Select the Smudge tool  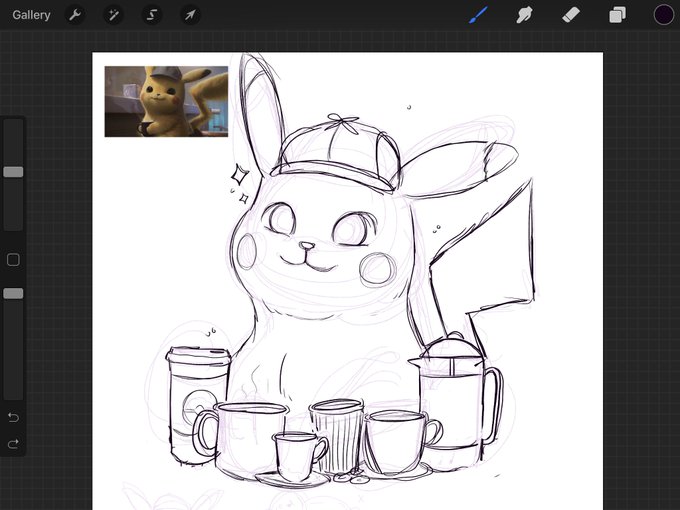(524, 15)
